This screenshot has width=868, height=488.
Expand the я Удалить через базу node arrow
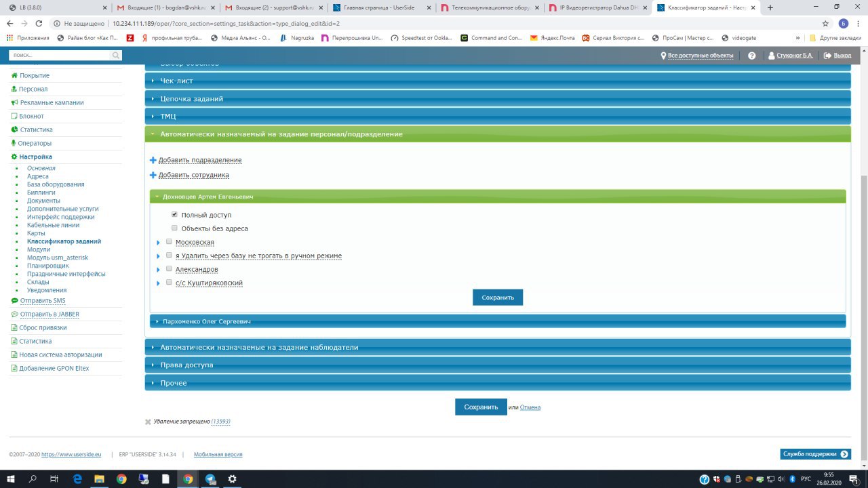click(158, 256)
